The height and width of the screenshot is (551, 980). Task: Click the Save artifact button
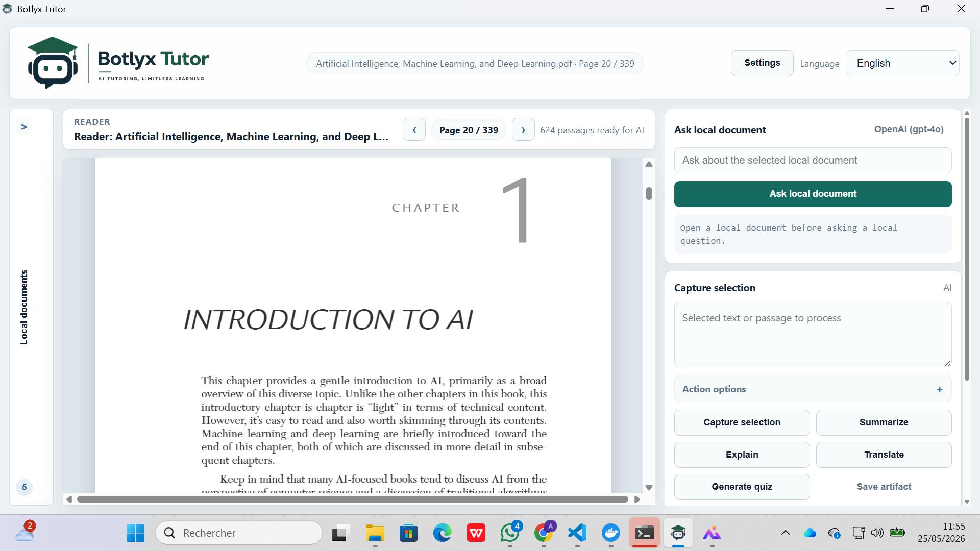point(884,487)
